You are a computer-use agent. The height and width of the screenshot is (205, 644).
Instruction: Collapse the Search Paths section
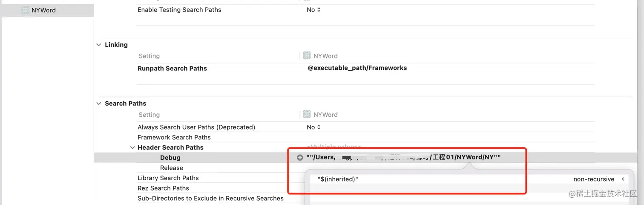click(99, 104)
